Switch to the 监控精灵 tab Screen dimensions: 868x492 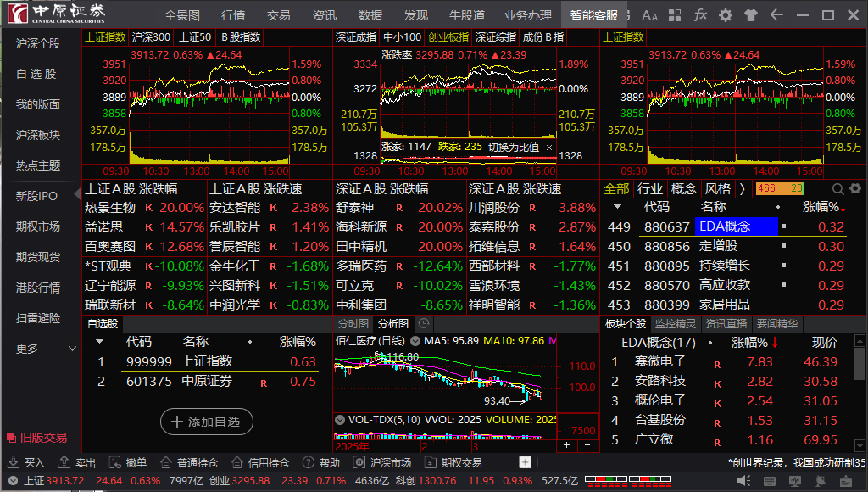[676, 323]
